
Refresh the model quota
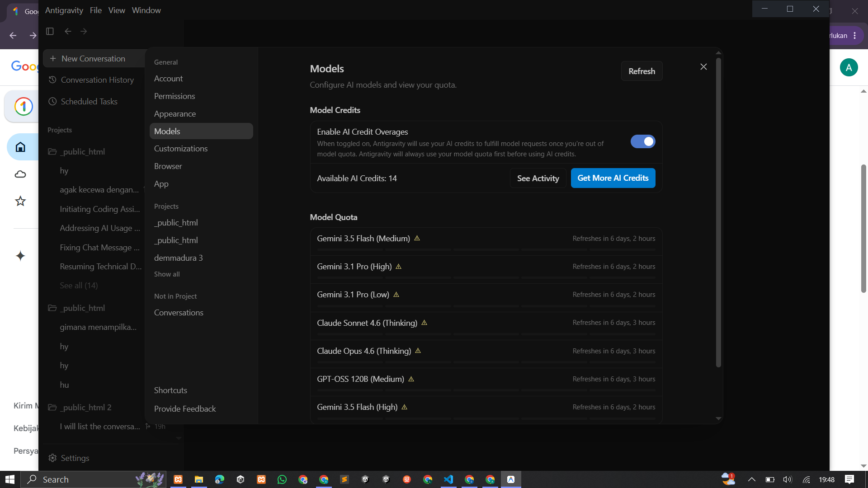pos(642,71)
